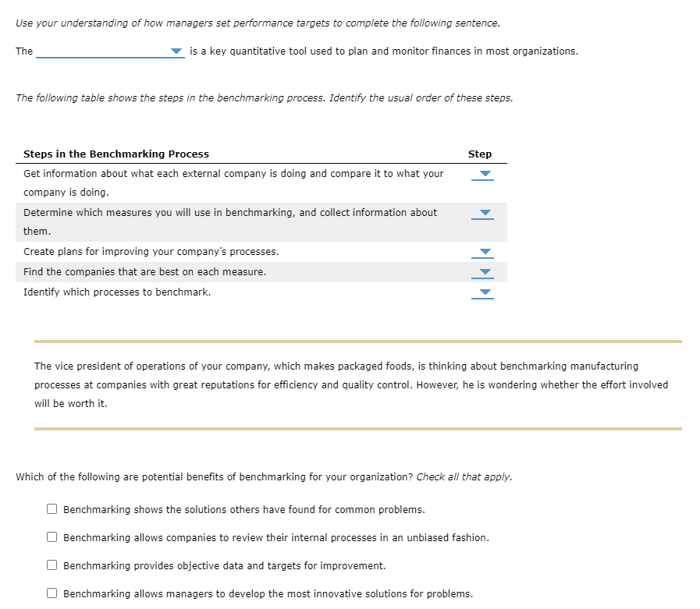Check 'Benchmarking allows managers to develop innovative solutions'
This screenshot has width=700, height=609.
click(x=52, y=593)
